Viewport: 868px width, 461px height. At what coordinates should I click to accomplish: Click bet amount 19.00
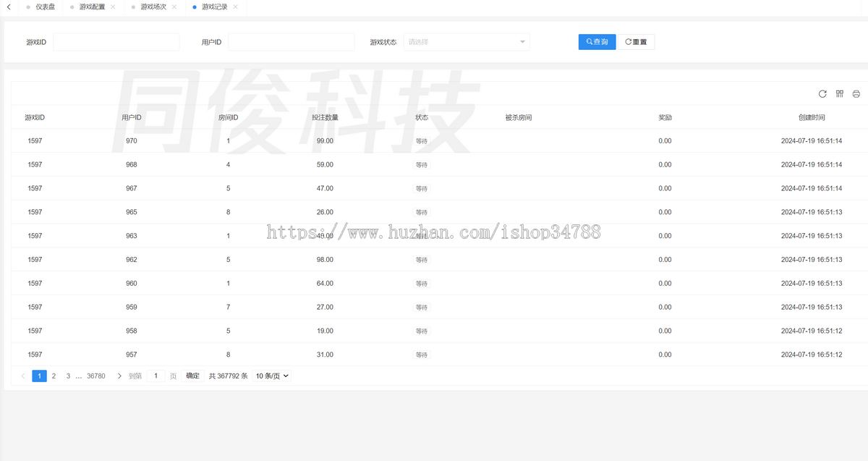(325, 331)
